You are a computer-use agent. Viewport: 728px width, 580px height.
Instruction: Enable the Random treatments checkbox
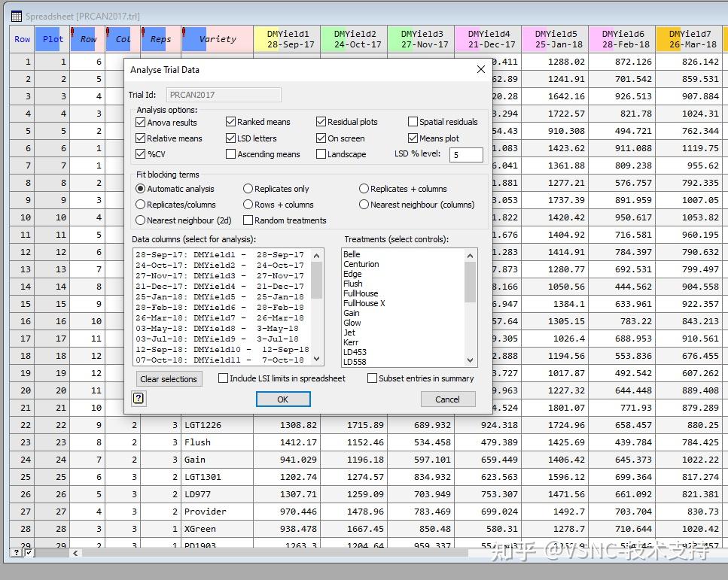[x=248, y=220]
